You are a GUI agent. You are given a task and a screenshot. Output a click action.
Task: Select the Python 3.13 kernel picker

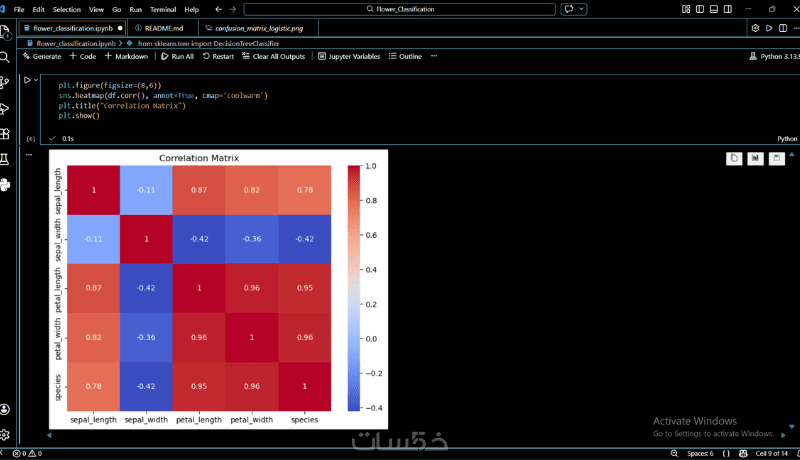tap(774, 56)
